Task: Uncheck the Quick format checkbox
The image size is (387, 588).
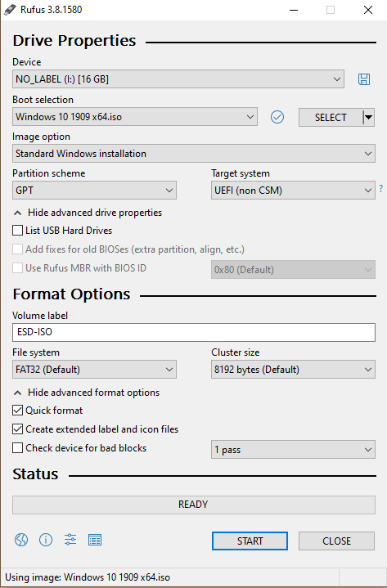Action: tap(18, 411)
